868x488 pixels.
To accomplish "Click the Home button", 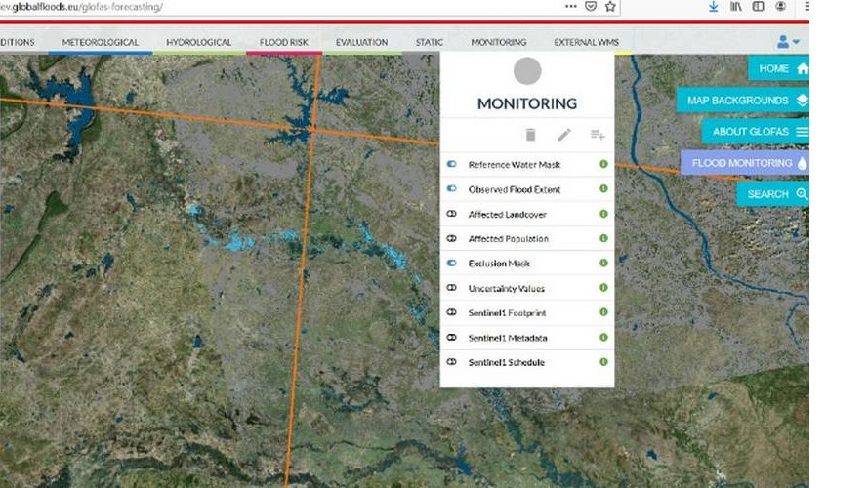I will (x=778, y=68).
